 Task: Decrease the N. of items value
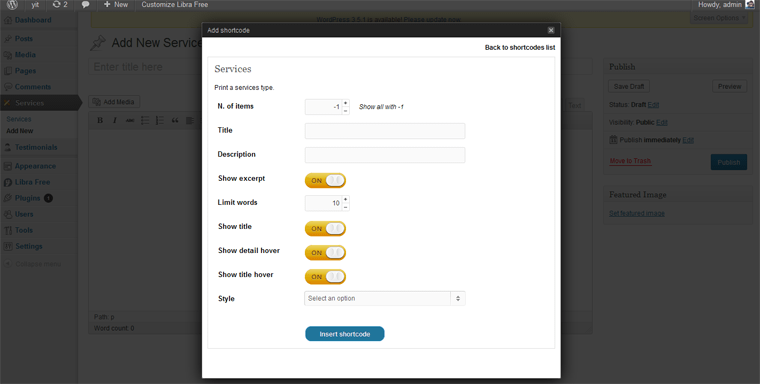click(x=345, y=111)
